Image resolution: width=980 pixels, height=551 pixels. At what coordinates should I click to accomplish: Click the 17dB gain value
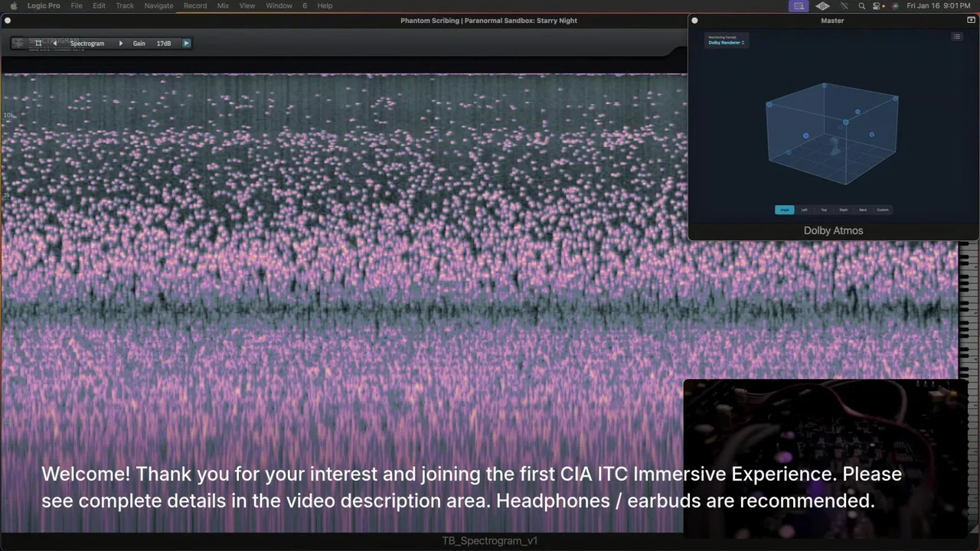point(164,44)
